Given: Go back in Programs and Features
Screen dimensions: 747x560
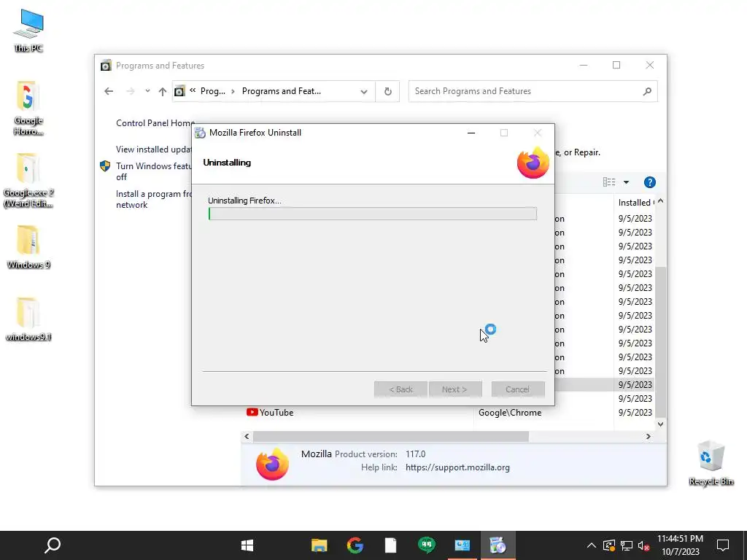Looking at the screenshot, I should click(109, 91).
